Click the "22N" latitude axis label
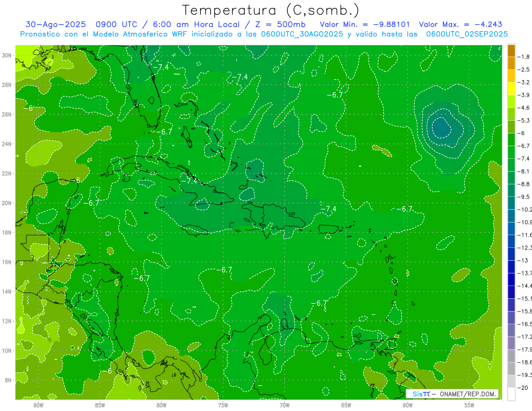This screenshot has width=532, height=411. pyautogui.click(x=6, y=173)
